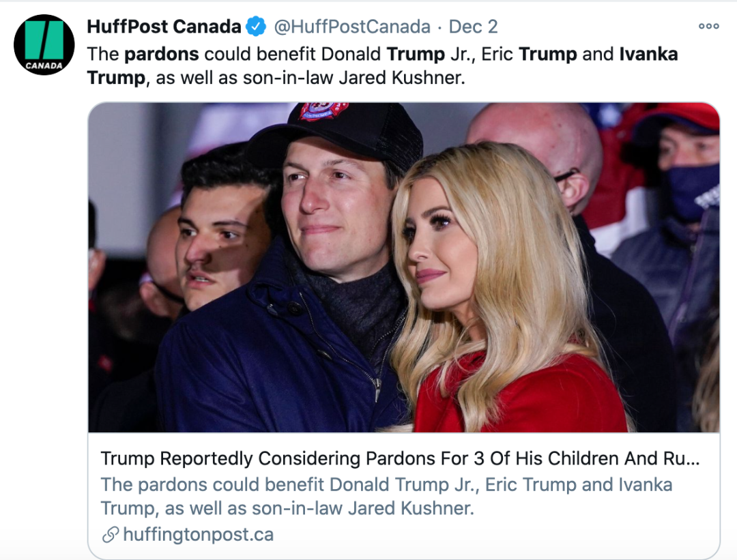Click the bold Trump after Eric in the tweet
737x560 pixels.
pyautogui.click(x=547, y=55)
